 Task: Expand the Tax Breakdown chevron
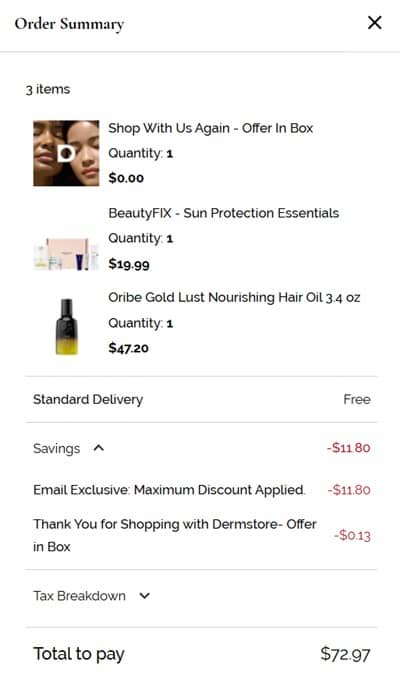[x=144, y=595]
